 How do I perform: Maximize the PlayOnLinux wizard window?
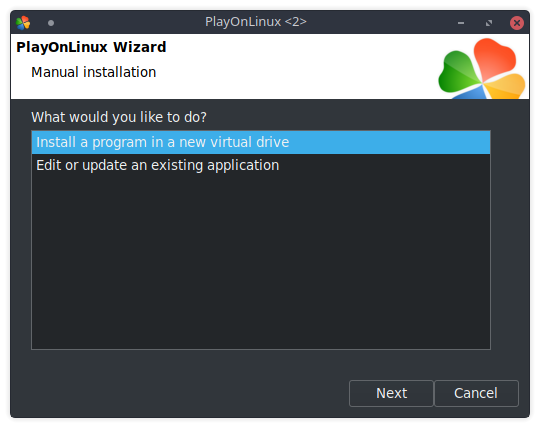point(489,23)
